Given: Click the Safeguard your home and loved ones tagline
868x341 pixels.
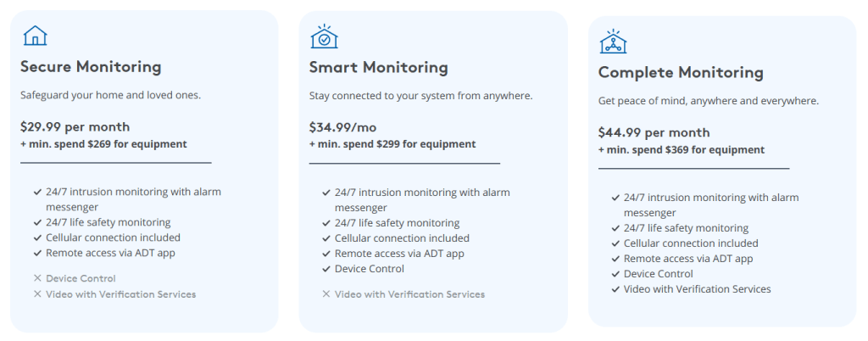Looking at the screenshot, I should [x=110, y=95].
